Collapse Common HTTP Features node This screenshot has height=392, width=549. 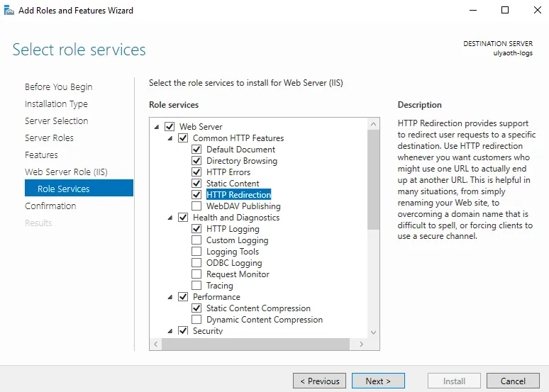170,138
